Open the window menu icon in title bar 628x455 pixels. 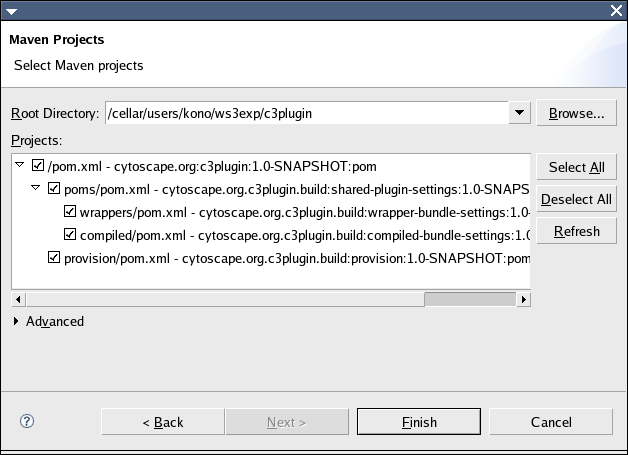click(x=11, y=10)
